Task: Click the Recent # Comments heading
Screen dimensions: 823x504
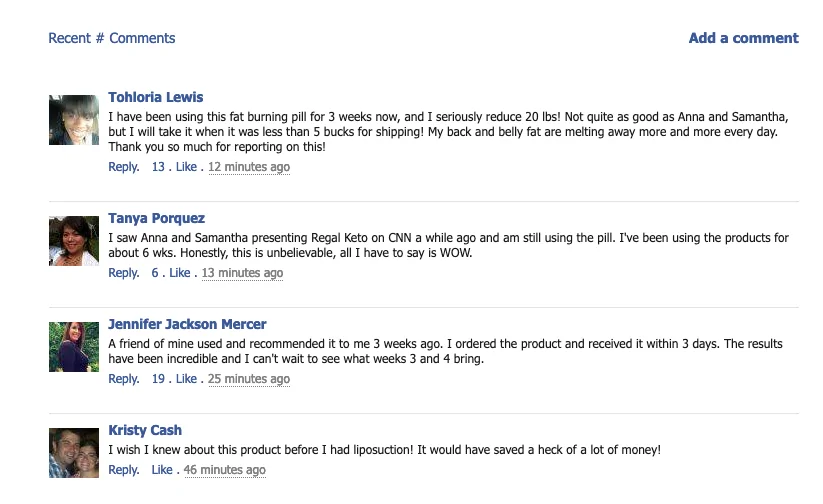Action: (111, 38)
